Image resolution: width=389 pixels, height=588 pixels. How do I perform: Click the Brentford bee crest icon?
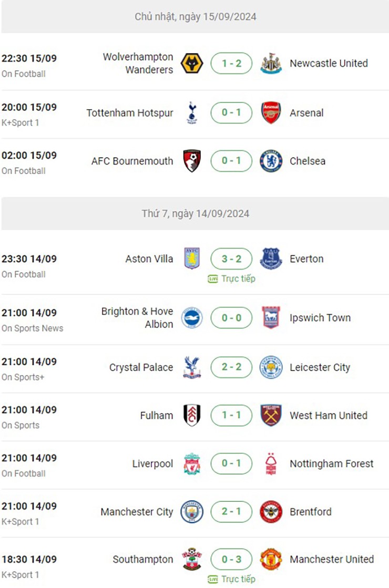click(x=271, y=512)
